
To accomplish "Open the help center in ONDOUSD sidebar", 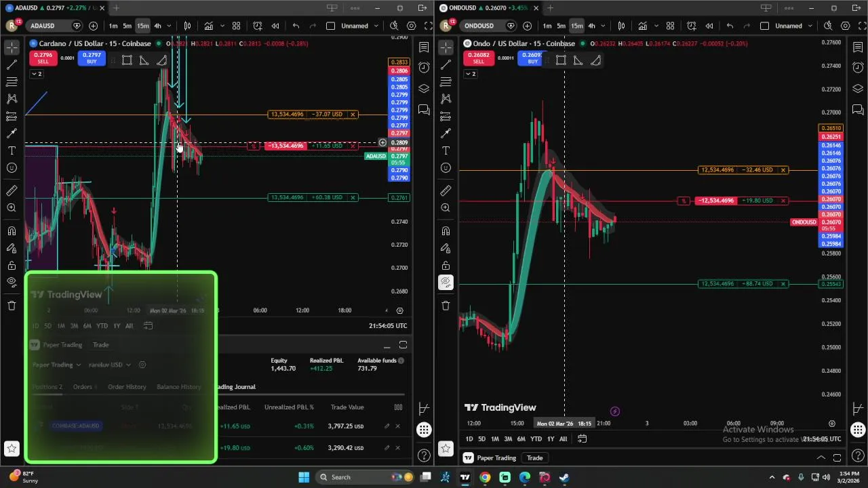I will [x=858, y=455].
